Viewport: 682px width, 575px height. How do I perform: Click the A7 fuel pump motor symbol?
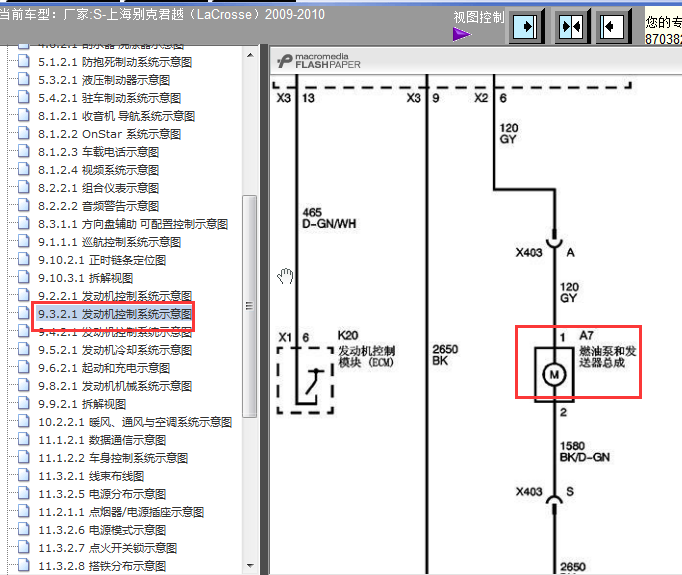coord(554,374)
